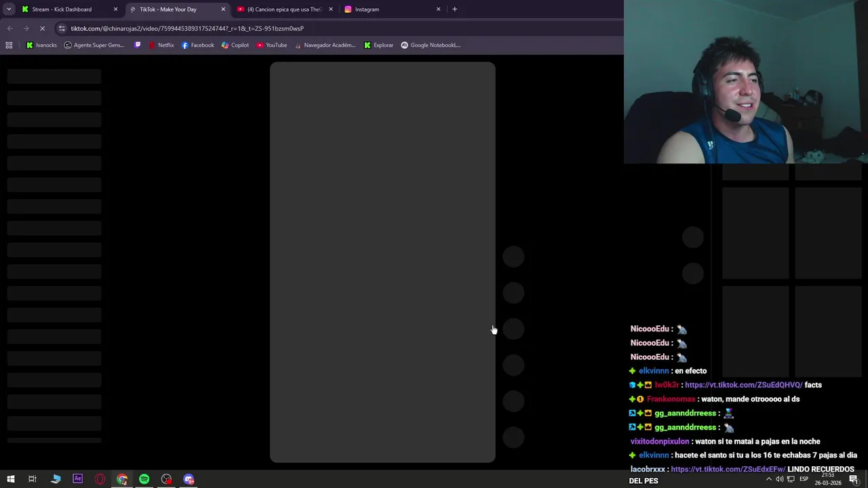Close the TikTok tab
868x488 pixels.
pos(223,9)
